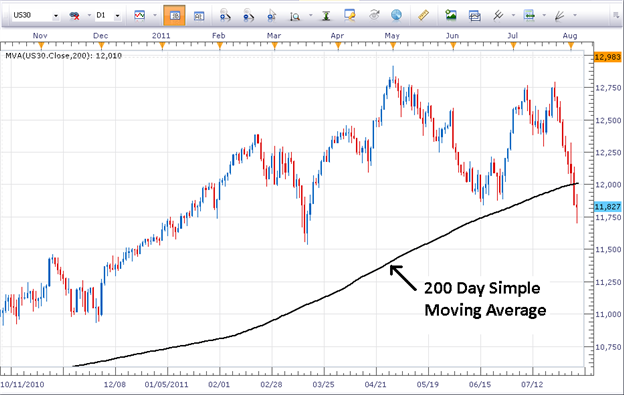
Task: Click the 02/01 date axis label
Action: tap(219, 385)
